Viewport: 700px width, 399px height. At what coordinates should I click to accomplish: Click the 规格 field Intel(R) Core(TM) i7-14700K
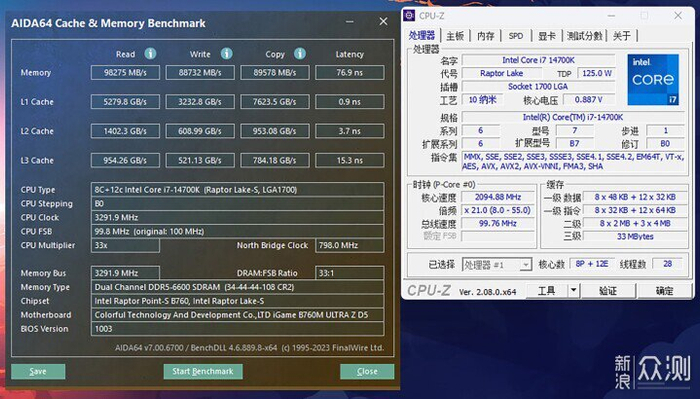point(573,117)
